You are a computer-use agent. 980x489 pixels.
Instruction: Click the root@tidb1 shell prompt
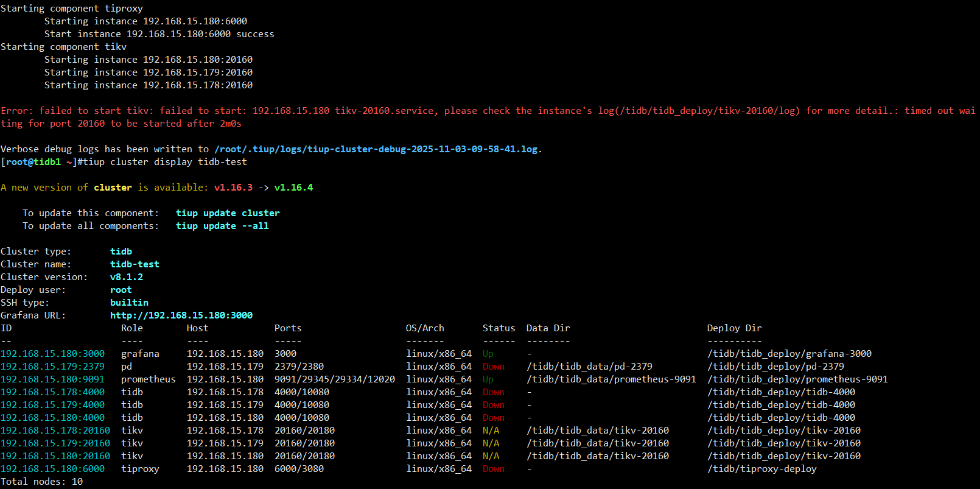(x=33, y=162)
